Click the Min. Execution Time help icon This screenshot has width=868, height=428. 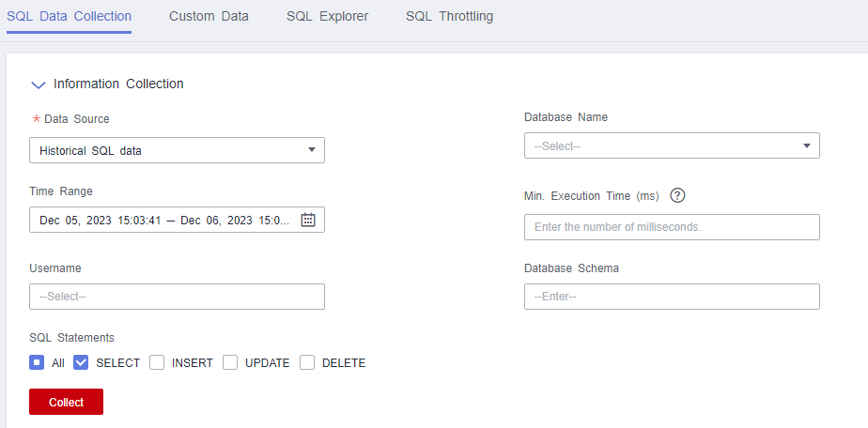(x=677, y=196)
